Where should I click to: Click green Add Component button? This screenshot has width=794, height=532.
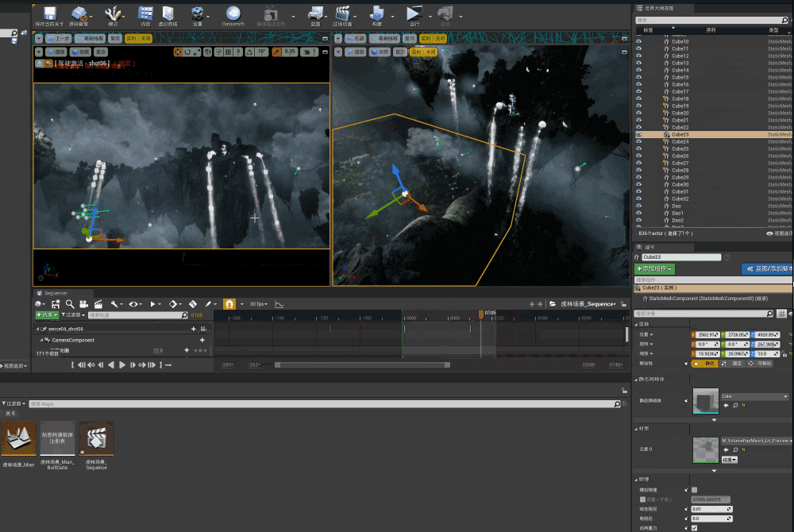[654, 269]
